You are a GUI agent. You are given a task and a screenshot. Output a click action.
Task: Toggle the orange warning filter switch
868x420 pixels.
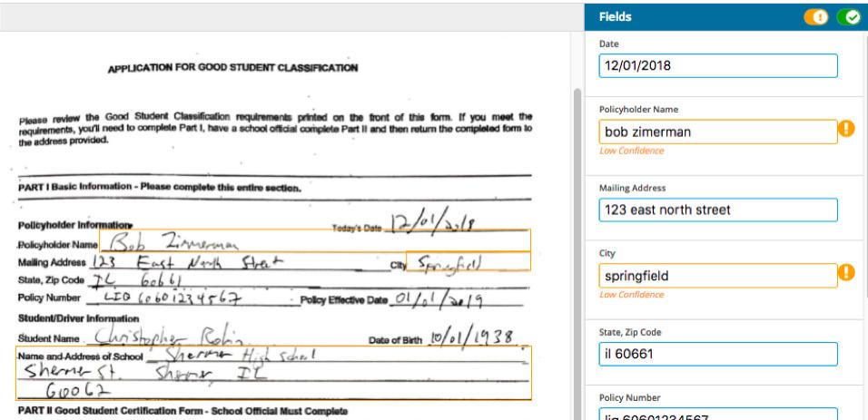(816, 17)
